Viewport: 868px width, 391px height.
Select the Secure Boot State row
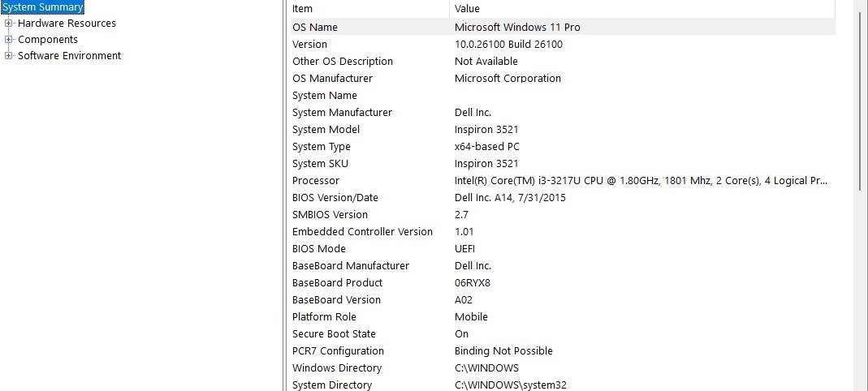563,334
